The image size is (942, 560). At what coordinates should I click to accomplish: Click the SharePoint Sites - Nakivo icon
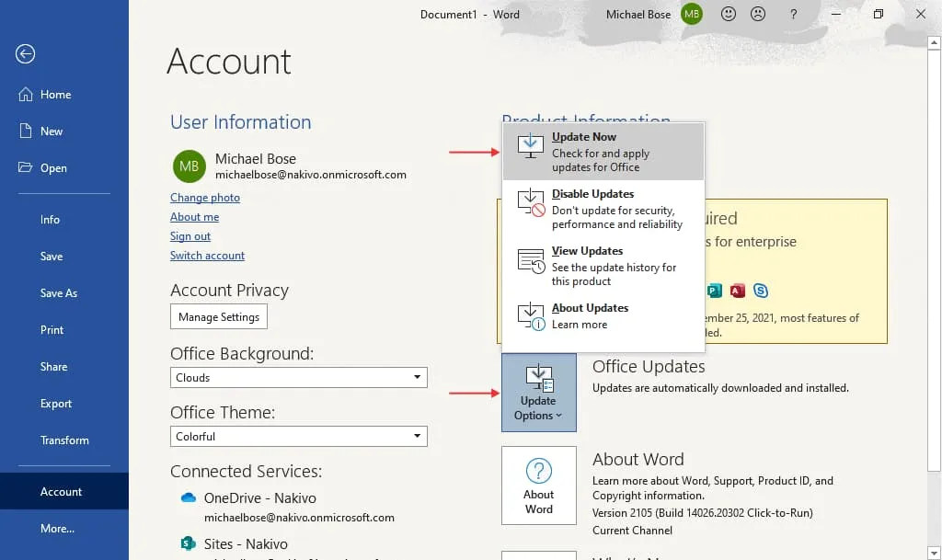tap(189, 543)
